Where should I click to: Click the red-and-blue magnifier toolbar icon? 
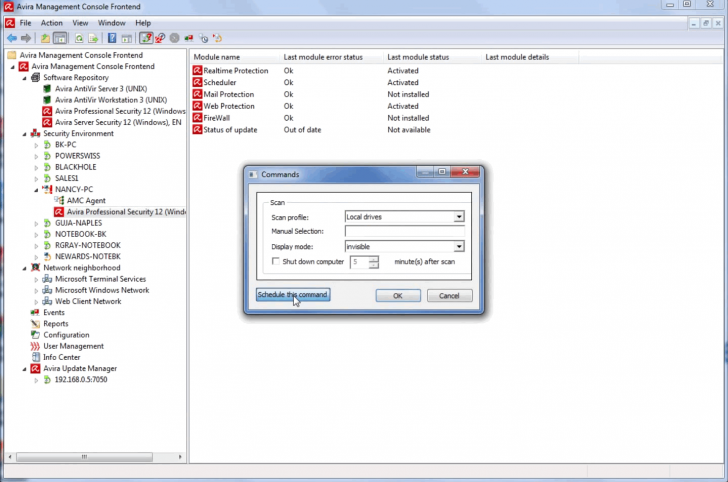[160, 38]
